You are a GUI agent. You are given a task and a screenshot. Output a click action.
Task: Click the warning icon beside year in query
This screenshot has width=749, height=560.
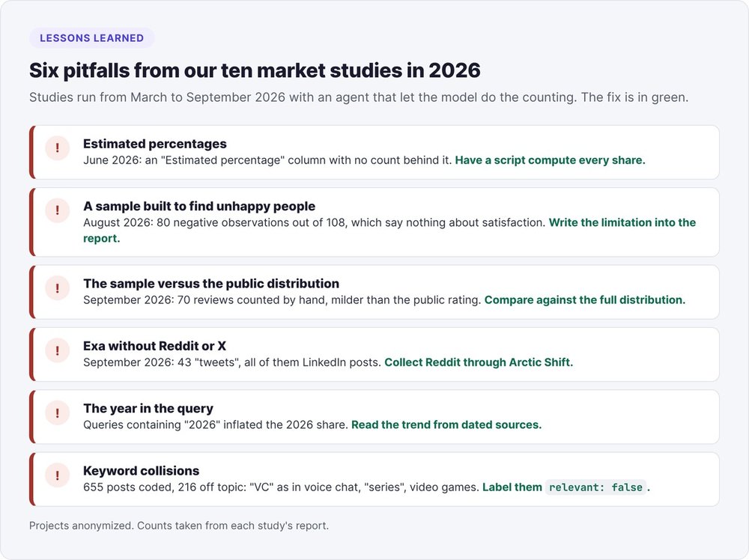coord(58,413)
